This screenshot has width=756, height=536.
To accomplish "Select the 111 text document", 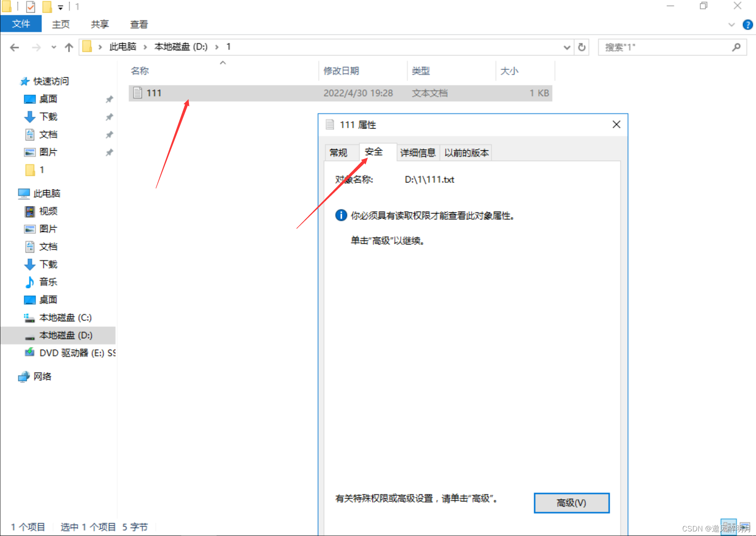I will coord(154,93).
